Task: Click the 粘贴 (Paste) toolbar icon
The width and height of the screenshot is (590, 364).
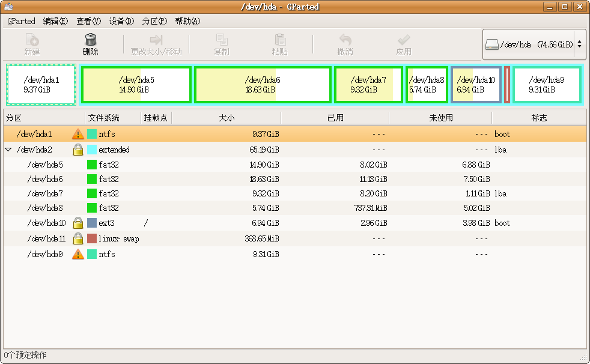Action: (x=280, y=40)
